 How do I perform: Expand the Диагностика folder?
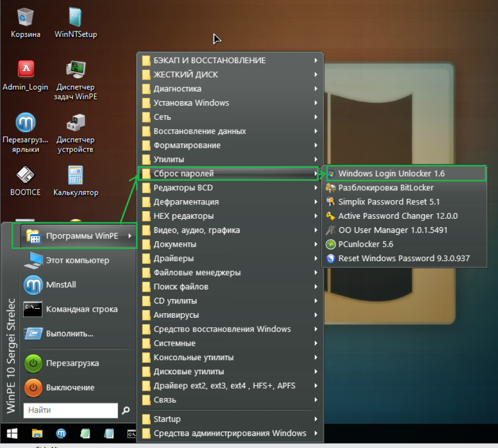coord(230,89)
